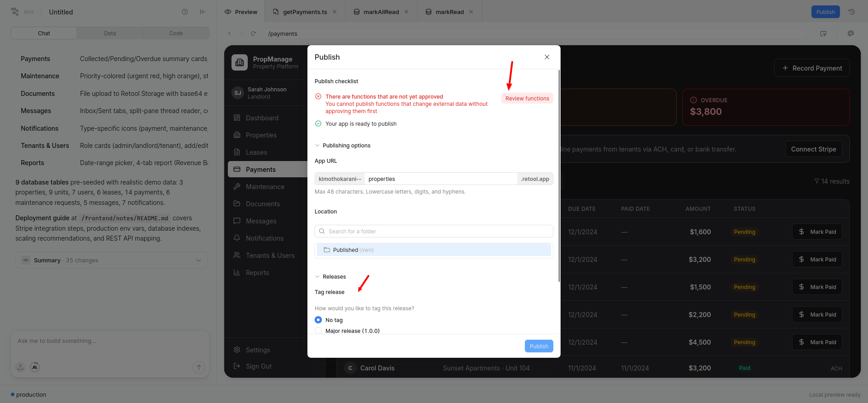Screen dimensions: 868x403
Task: Click the Settings gear icon
Action: 237,350
